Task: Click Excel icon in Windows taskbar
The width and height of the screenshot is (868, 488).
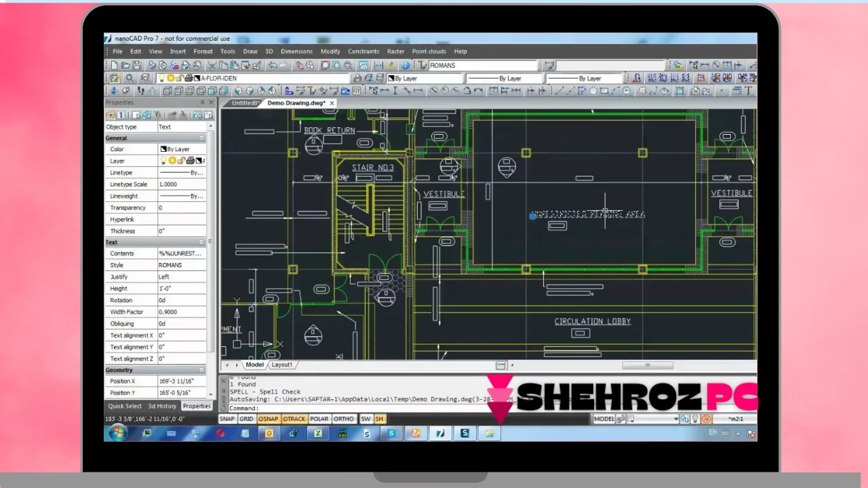Action: (319, 433)
